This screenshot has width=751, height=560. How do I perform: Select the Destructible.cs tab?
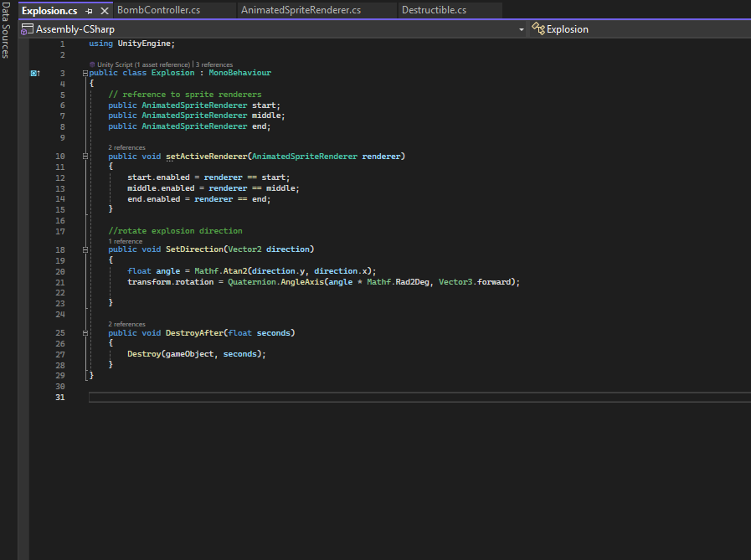434,10
